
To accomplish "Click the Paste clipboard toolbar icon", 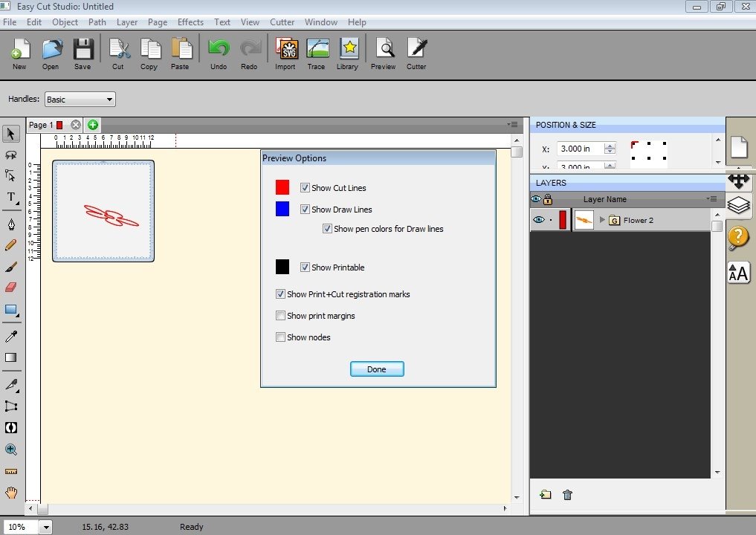I will pos(181,50).
